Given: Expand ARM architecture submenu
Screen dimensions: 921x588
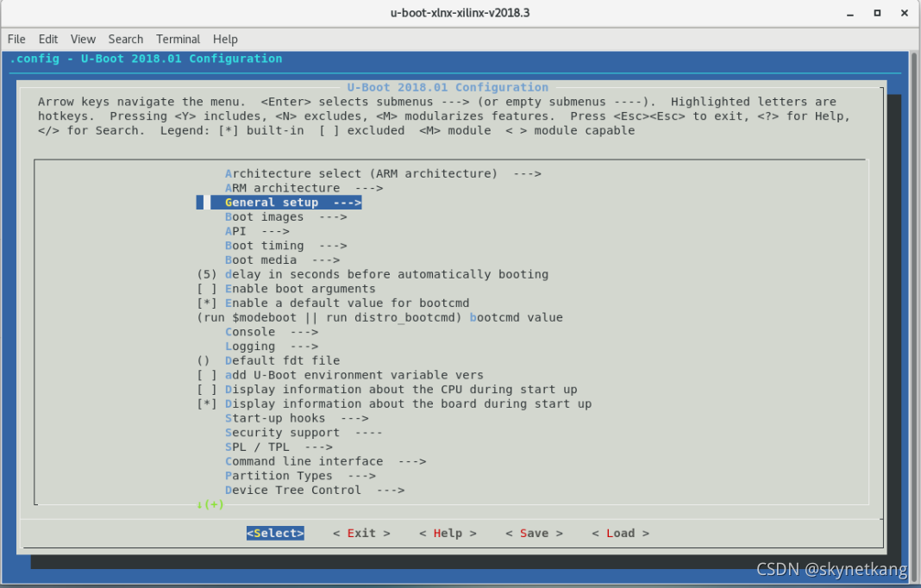Looking at the screenshot, I should (304, 188).
